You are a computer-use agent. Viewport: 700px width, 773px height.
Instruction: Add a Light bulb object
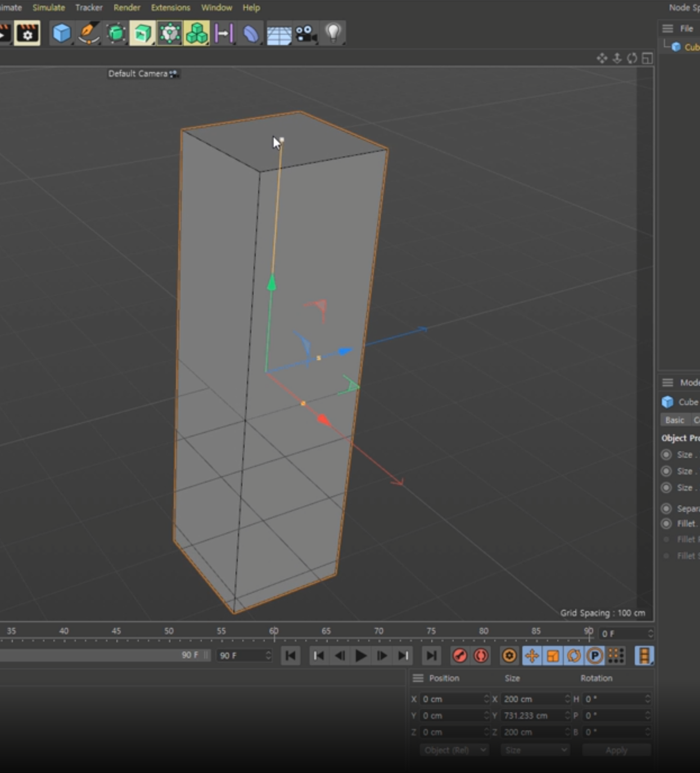pyautogui.click(x=333, y=33)
